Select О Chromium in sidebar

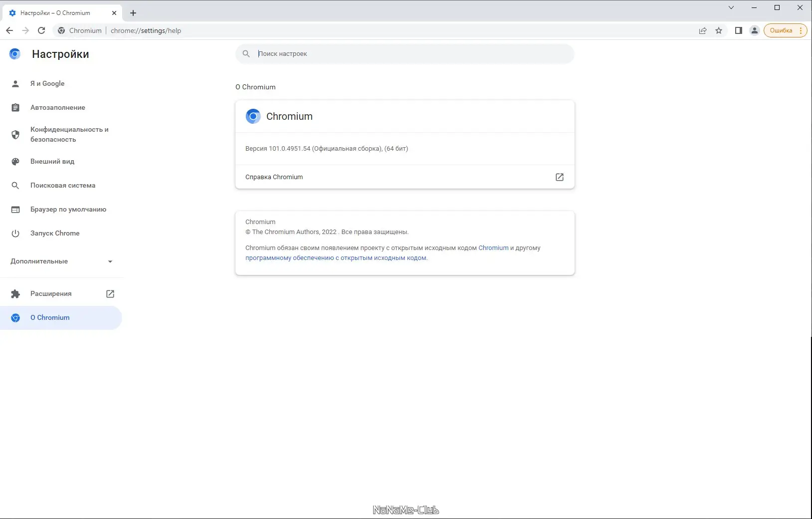coord(61,318)
